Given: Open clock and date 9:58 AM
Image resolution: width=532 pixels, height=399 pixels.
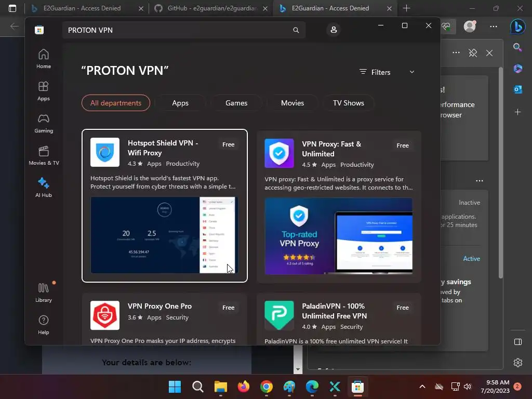Looking at the screenshot, I should tap(495, 387).
